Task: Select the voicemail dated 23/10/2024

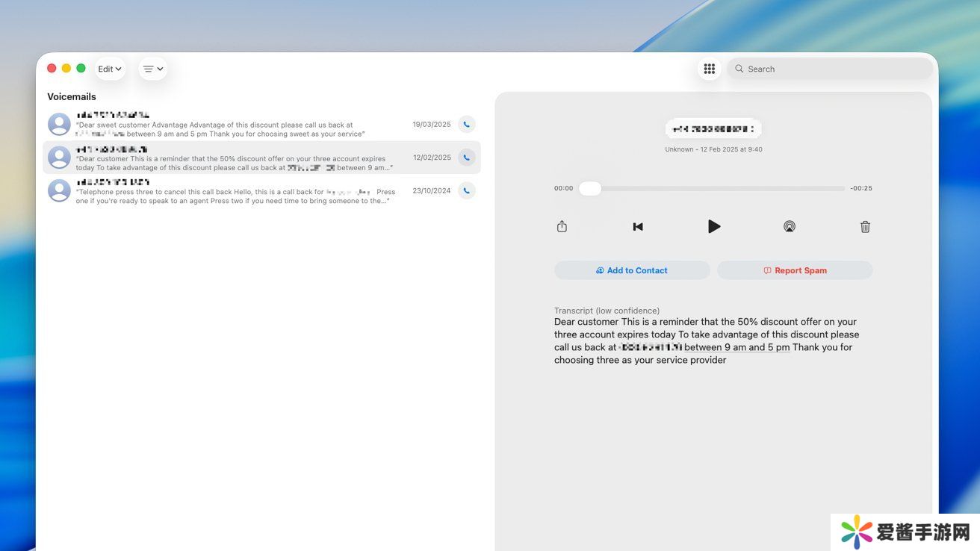Action: (239, 191)
